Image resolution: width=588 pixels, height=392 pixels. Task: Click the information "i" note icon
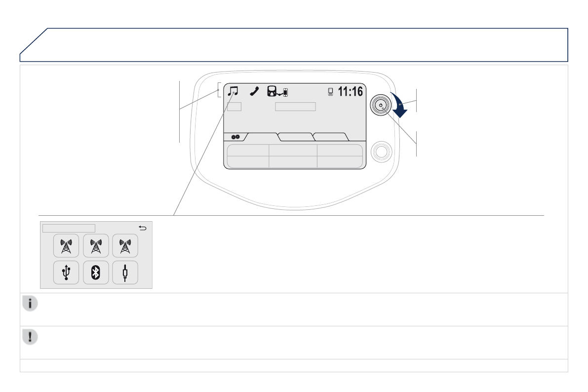pyautogui.click(x=30, y=303)
